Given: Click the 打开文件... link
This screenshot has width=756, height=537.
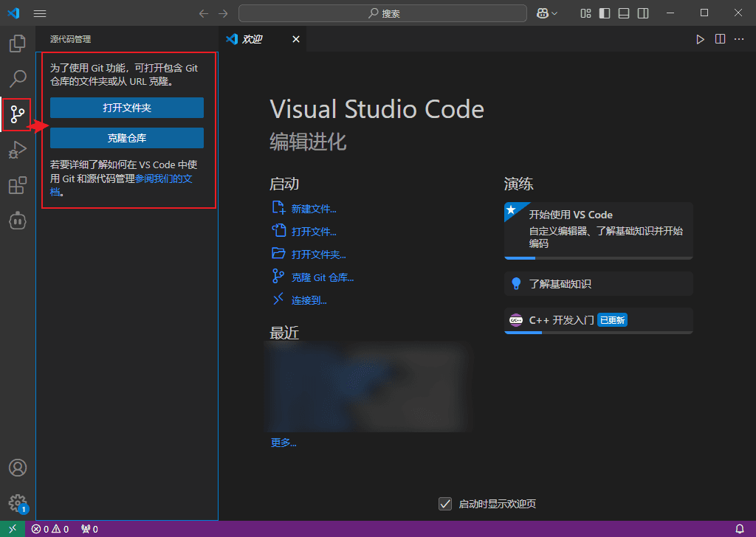Looking at the screenshot, I should coord(314,232).
